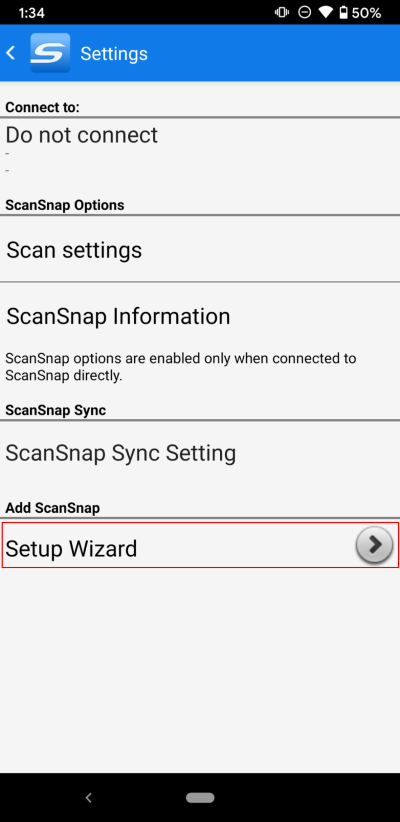Tap the home gesture pill
The image size is (400, 822).
pos(200,797)
